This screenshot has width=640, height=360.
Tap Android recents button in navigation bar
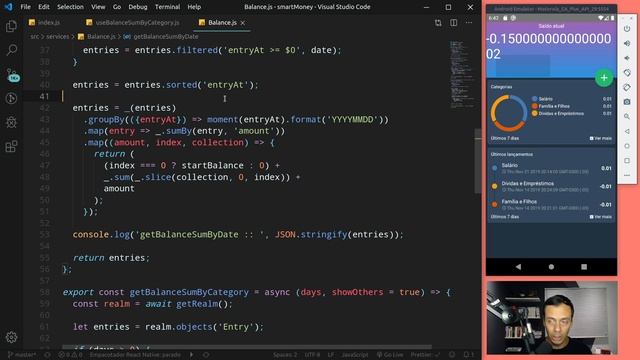584,267
